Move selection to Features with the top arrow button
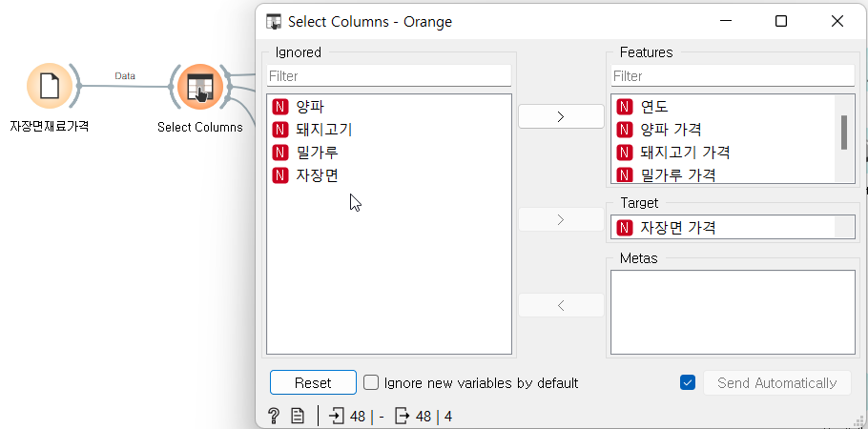This screenshot has height=429, width=868. (561, 116)
